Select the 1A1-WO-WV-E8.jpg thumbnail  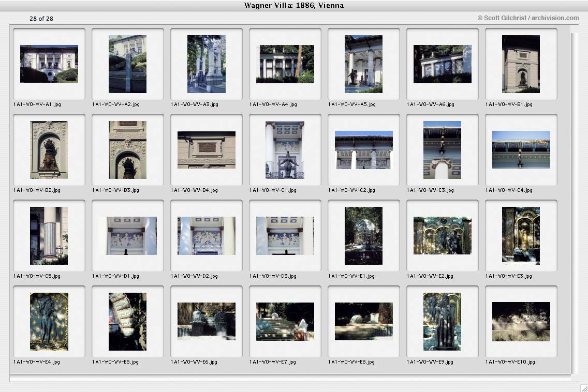point(363,322)
